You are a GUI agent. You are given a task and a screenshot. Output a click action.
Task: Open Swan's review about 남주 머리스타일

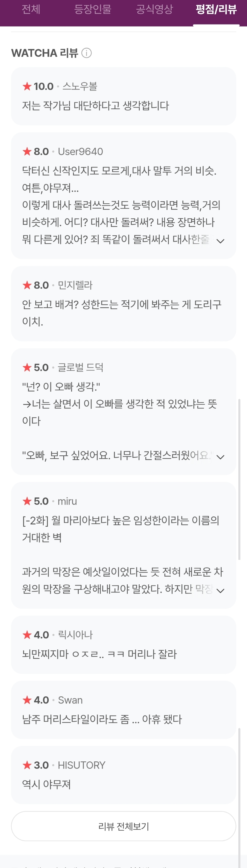(102, 720)
